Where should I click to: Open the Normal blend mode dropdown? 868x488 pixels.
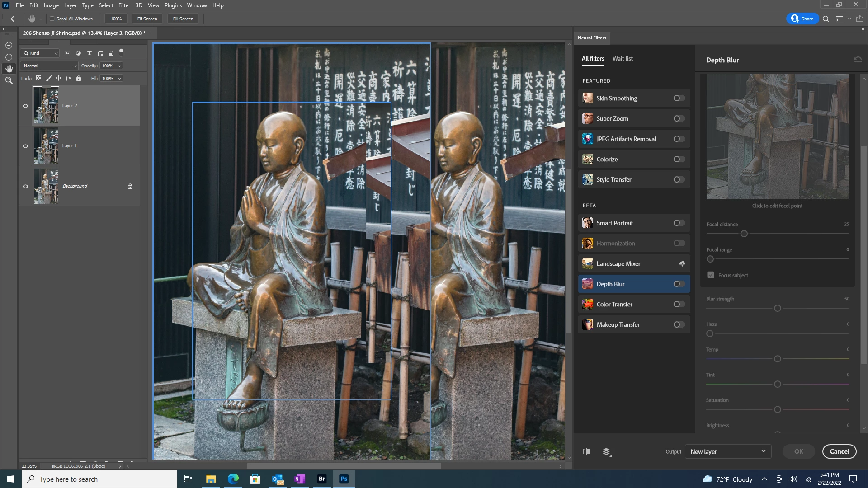50,66
